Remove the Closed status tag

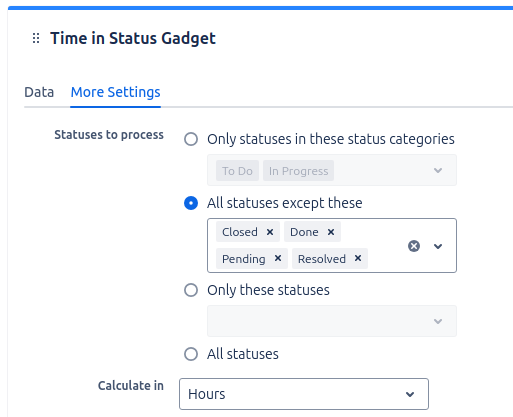[270, 232]
